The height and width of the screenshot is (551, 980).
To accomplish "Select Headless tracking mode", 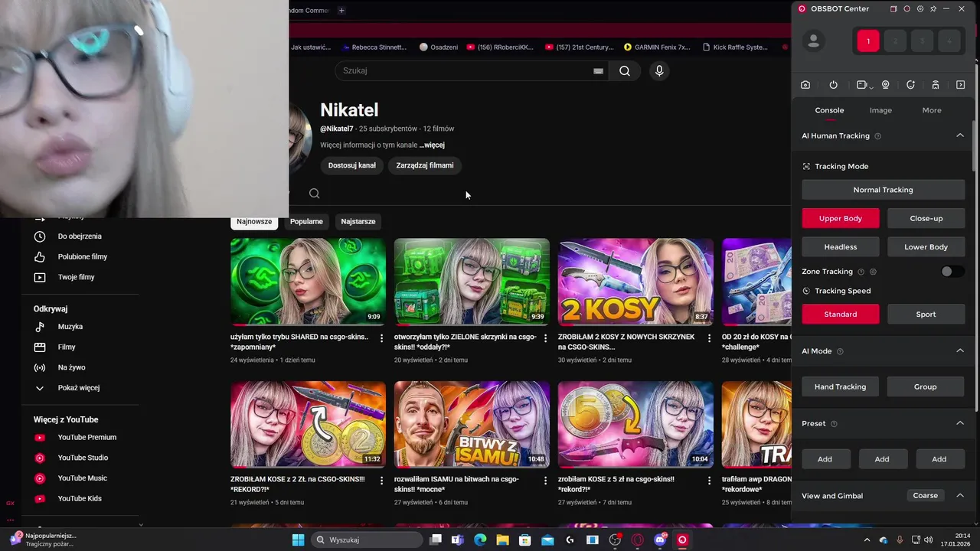I will click(841, 247).
